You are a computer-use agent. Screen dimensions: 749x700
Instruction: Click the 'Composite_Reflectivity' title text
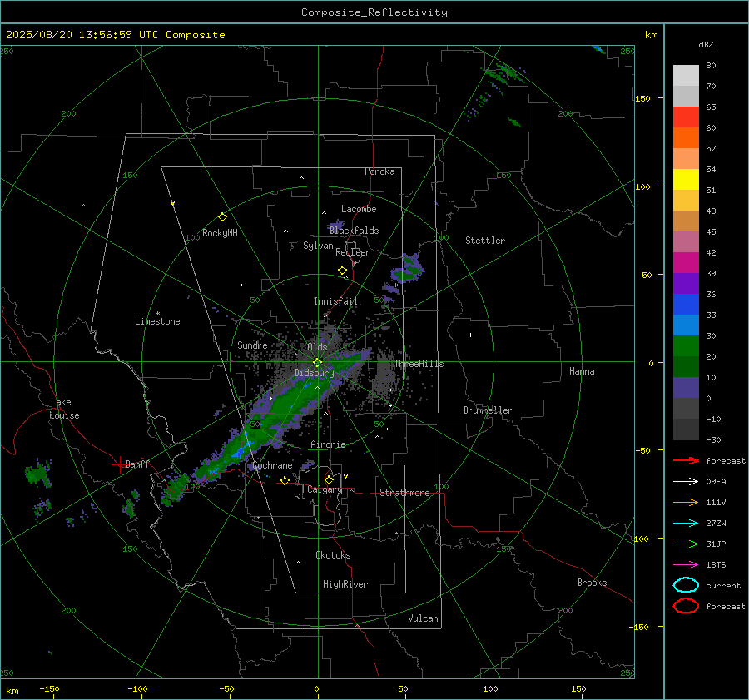[374, 12]
